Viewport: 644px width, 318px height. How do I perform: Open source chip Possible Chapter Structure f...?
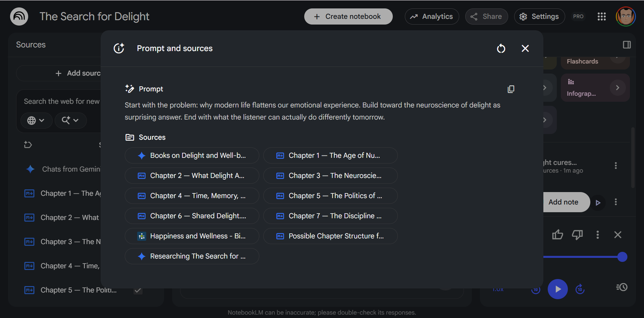pyautogui.click(x=330, y=236)
